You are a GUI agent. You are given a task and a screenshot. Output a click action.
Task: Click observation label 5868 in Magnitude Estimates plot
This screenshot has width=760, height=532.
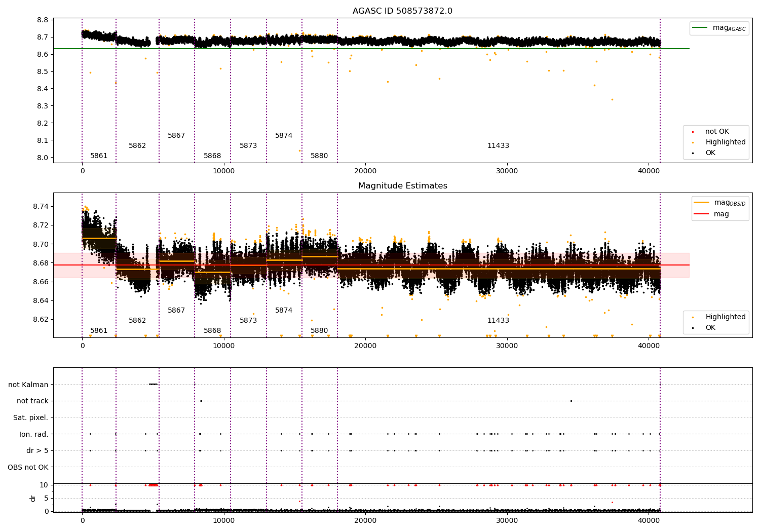pyautogui.click(x=212, y=331)
